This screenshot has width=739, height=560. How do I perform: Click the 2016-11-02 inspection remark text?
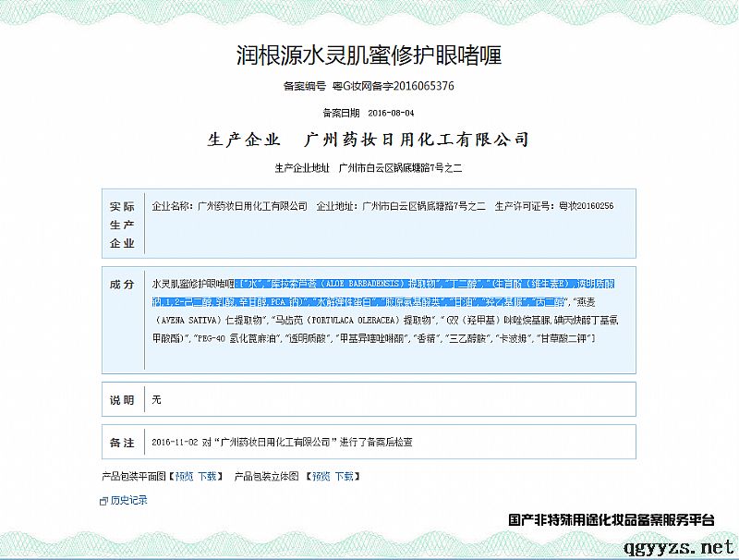(x=281, y=443)
